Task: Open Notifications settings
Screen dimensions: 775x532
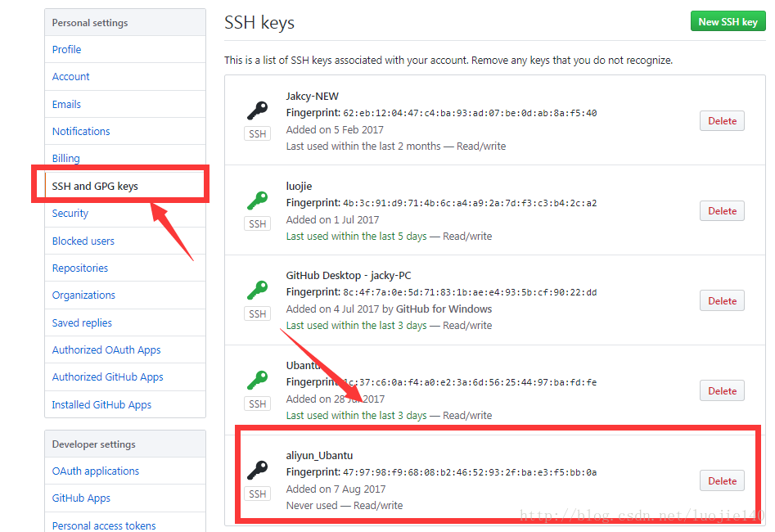Action: click(81, 132)
